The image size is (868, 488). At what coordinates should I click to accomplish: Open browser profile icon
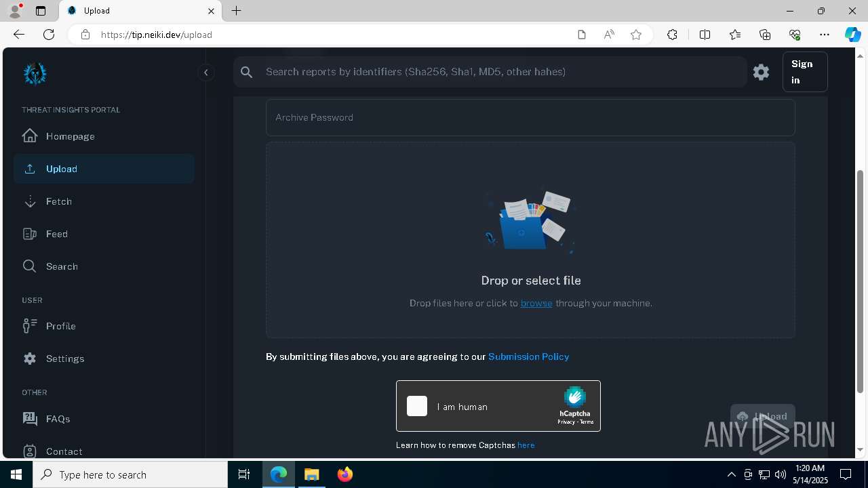click(15, 11)
